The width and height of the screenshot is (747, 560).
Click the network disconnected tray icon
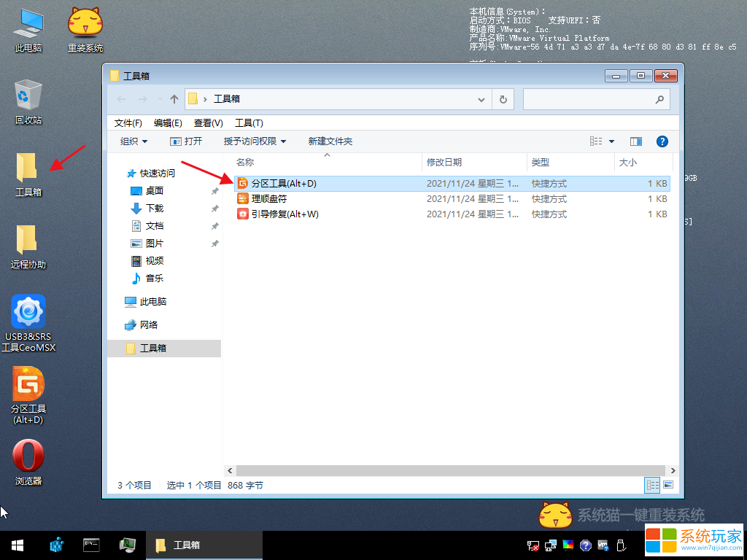533,545
